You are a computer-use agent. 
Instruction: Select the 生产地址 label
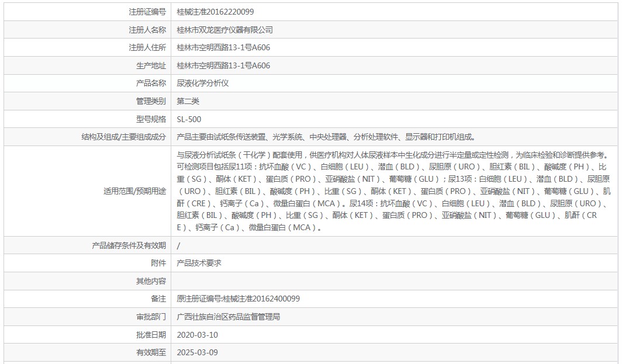(151, 65)
